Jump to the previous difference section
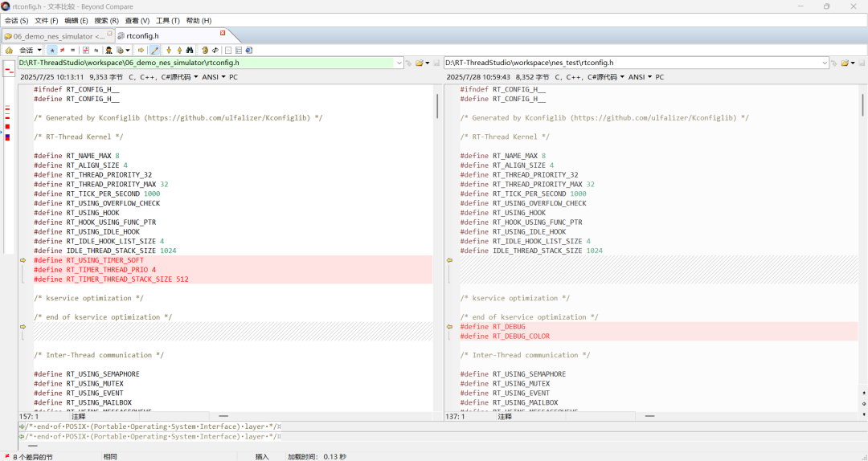 [x=179, y=50]
